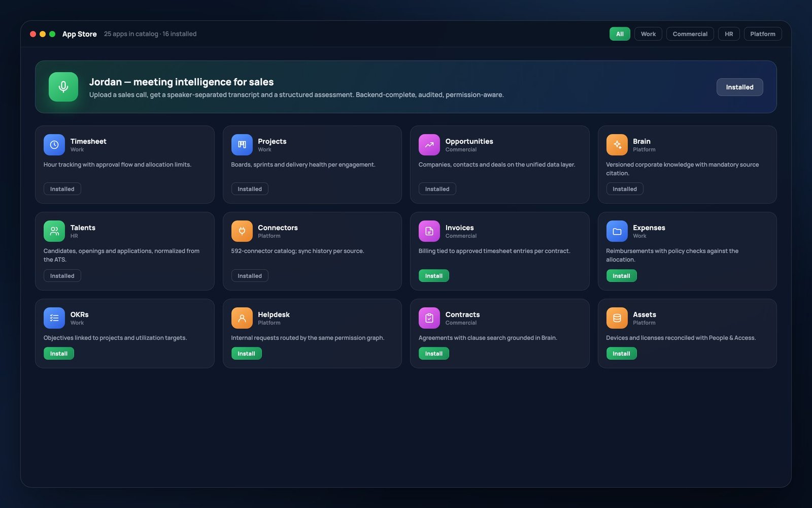Image resolution: width=812 pixels, height=508 pixels.
Task: Click the green maximize window button
Action: click(x=52, y=34)
